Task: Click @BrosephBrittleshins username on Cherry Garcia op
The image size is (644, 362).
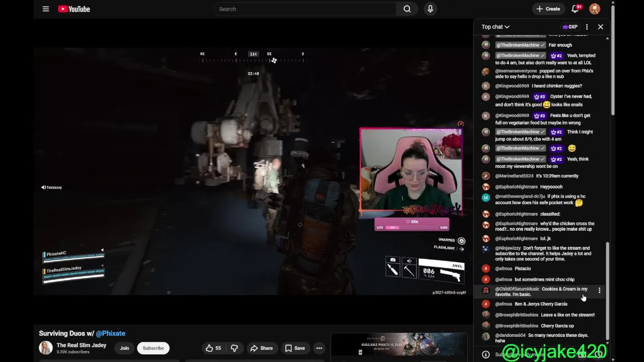Action: [x=517, y=326]
